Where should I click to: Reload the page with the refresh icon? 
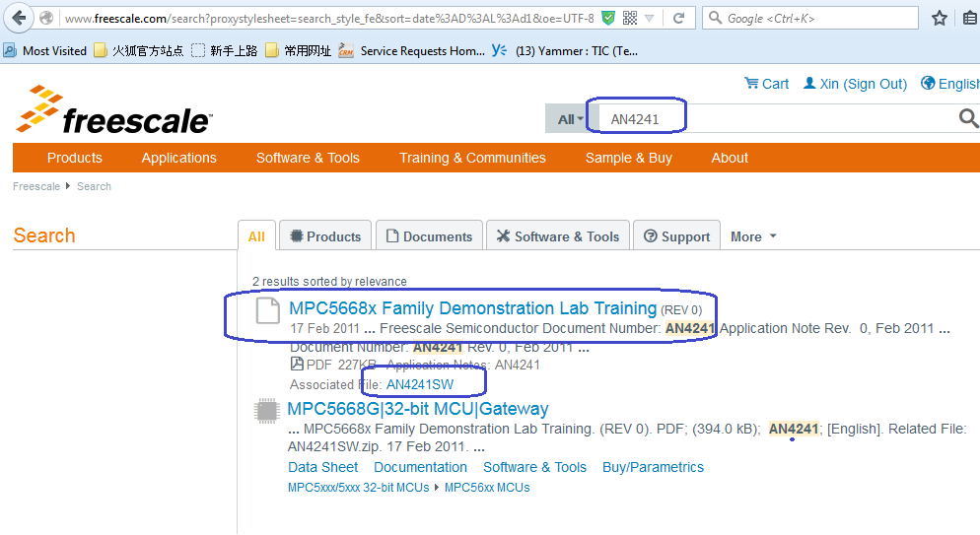coord(678,18)
